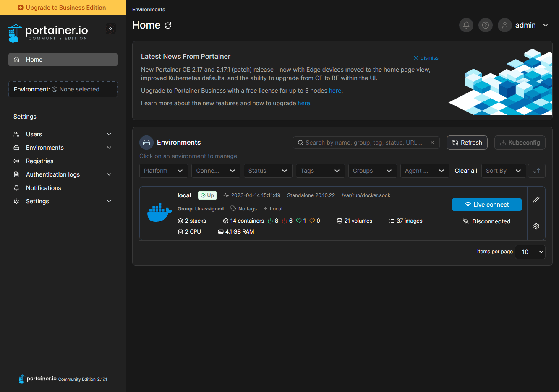The height and width of the screenshot is (392, 559).
Task: Clear the environment search with the X icon
Action: [x=432, y=143]
